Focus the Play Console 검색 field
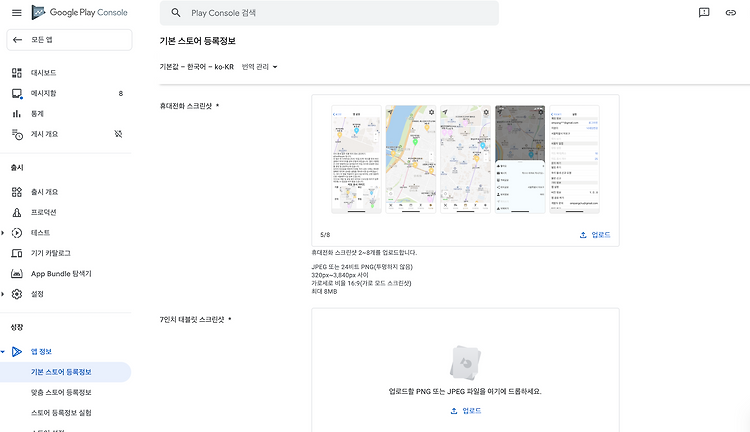 (329, 13)
